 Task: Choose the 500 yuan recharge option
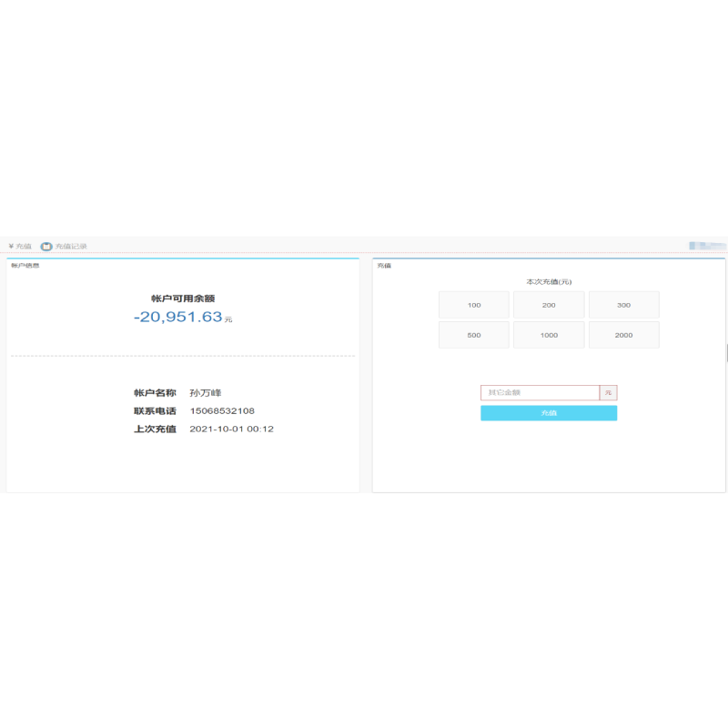click(473, 335)
